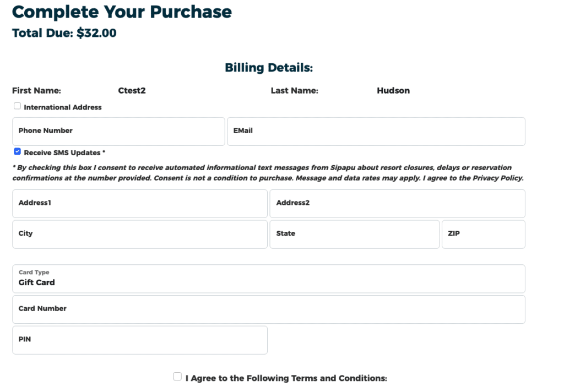
Task: Focus the ZIP code field
Action: pyautogui.click(x=484, y=234)
